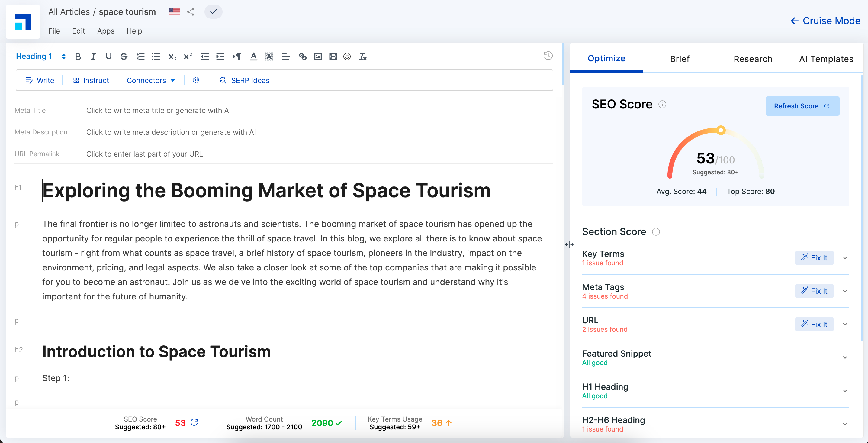
Task: Click the Section Score info icon
Action: 656,232
